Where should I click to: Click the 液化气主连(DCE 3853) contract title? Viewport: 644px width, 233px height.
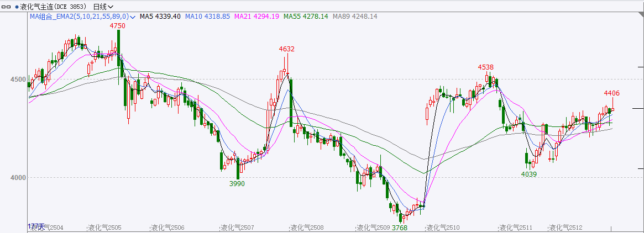coord(54,7)
